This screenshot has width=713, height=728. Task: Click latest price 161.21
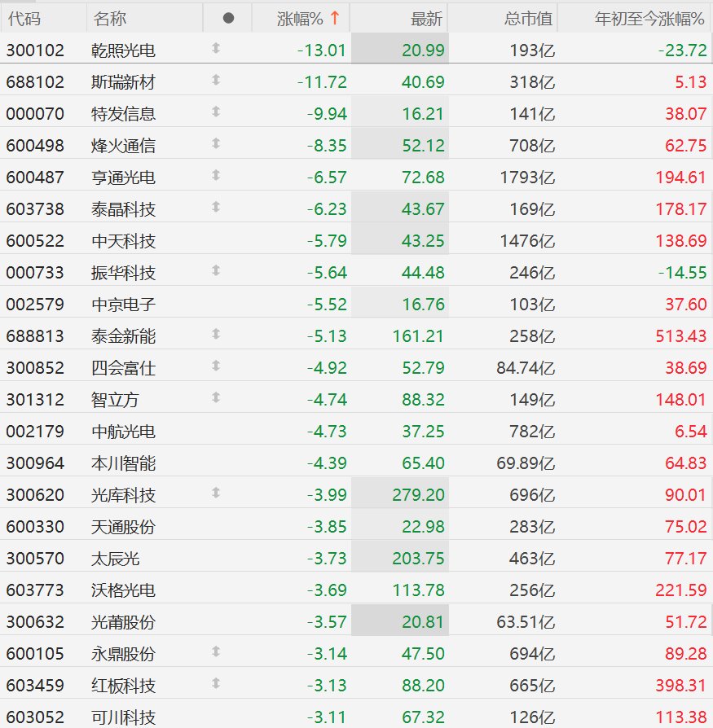coord(419,336)
